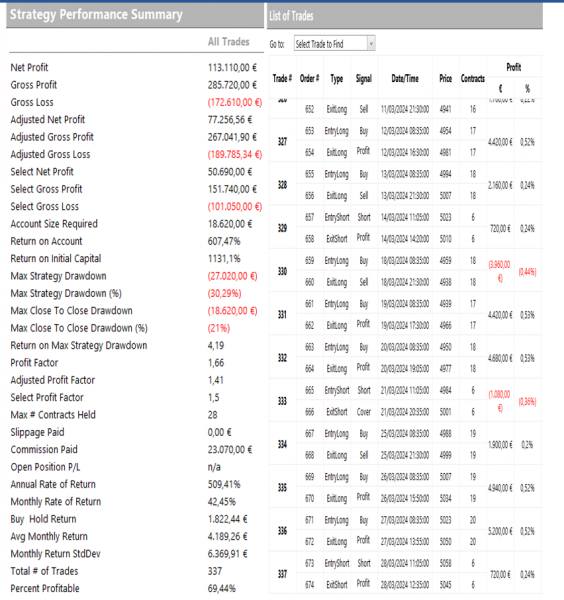Click the List of Trades header

pyautogui.click(x=291, y=16)
